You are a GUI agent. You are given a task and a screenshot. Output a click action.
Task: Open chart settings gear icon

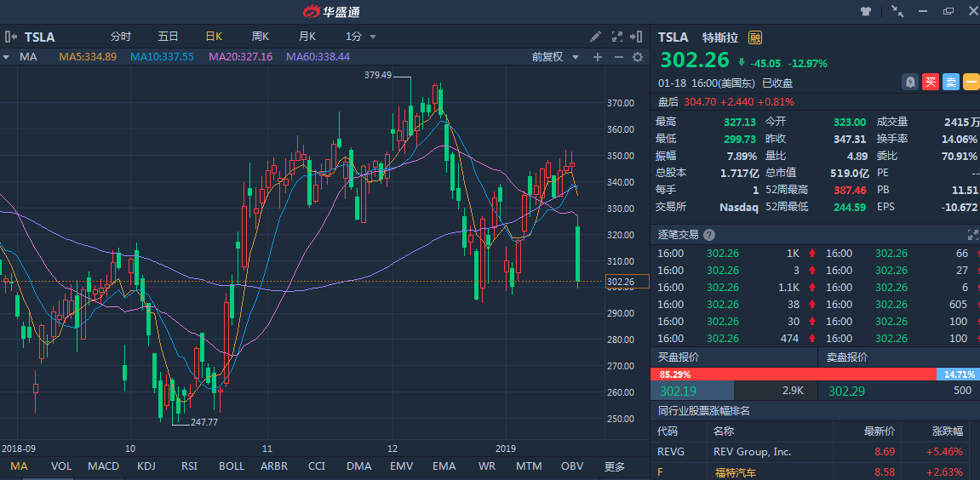[637, 57]
